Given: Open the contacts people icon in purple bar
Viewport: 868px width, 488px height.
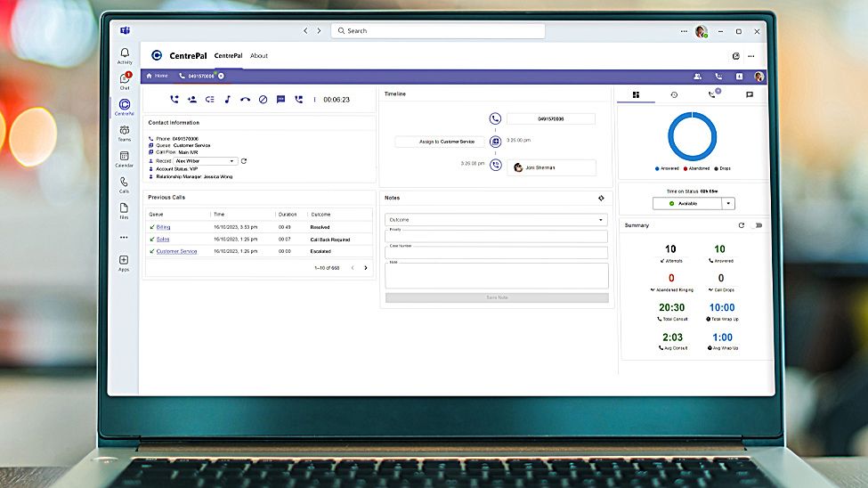Looking at the screenshot, I should (697, 77).
